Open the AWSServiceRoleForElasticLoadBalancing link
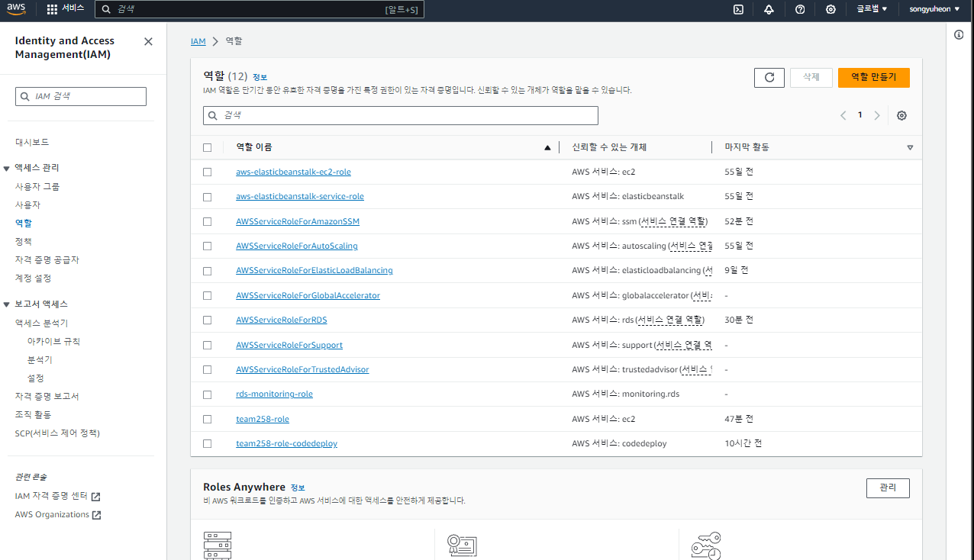This screenshot has width=974, height=560. (x=314, y=270)
